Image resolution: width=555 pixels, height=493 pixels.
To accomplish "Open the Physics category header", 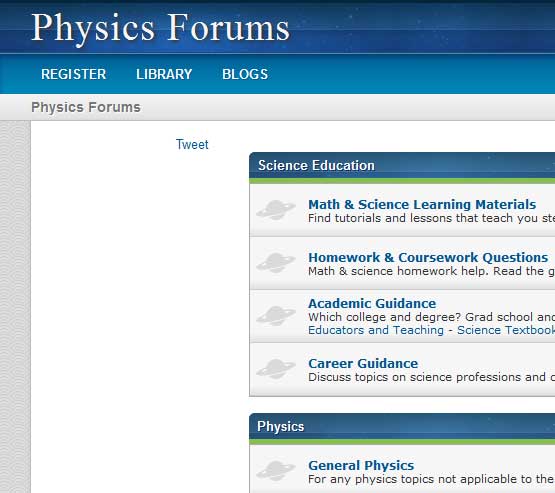I will pyautogui.click(x=281, y=426).
